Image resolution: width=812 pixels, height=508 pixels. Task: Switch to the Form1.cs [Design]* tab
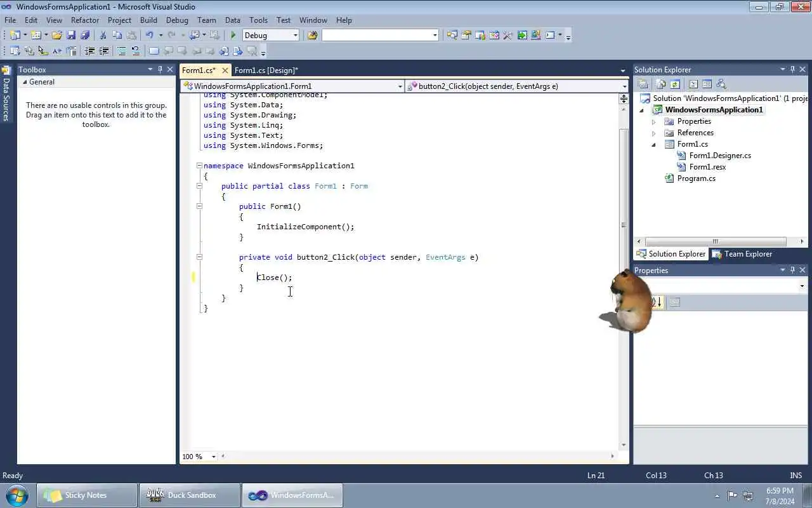pyautogui.click(x=266, y=70)
